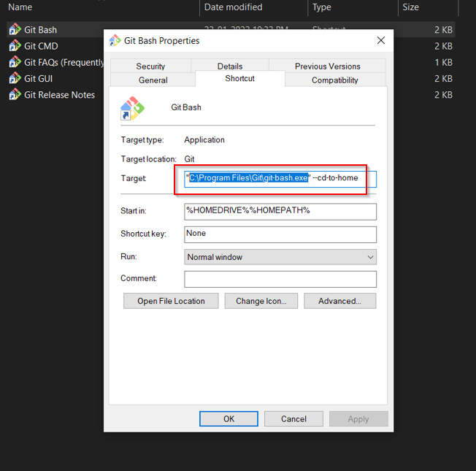
Task: Click the Comment input field
Action: pos(280,279)
